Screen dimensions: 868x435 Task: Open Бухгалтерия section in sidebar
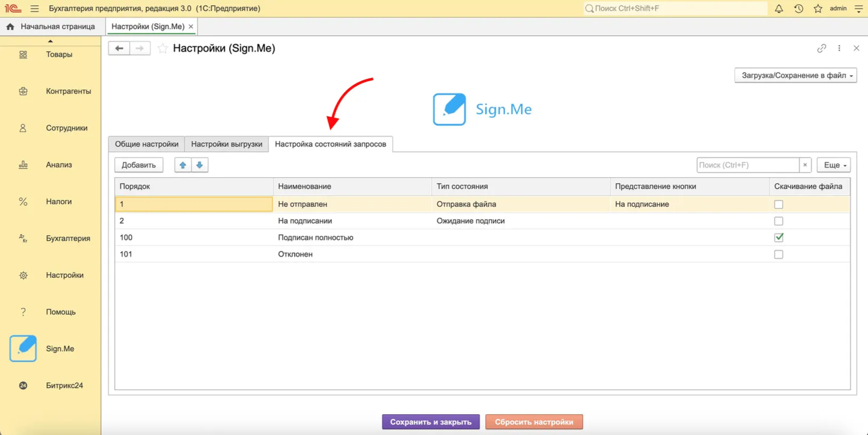pyautogui.click(x=50, y=238)
